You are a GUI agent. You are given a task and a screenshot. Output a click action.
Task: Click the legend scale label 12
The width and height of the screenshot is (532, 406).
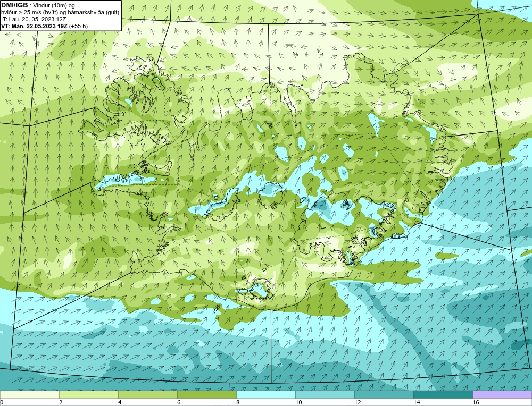click(358, 402)
